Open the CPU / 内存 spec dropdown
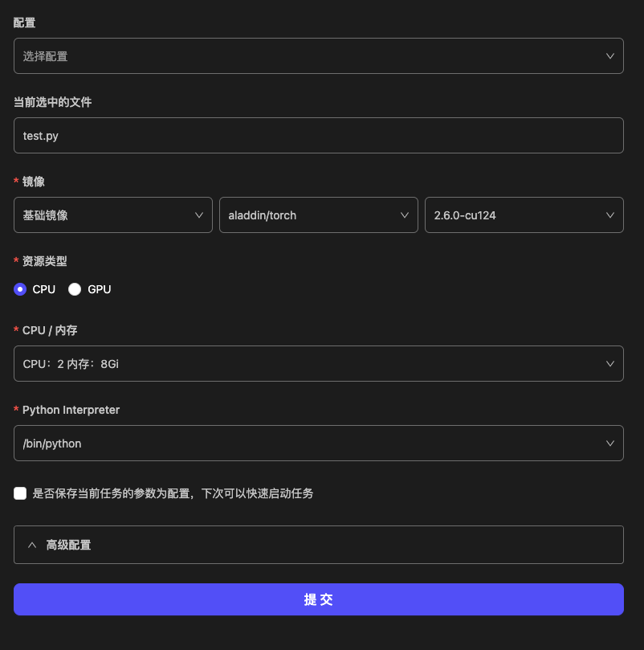 click(319, 363)
